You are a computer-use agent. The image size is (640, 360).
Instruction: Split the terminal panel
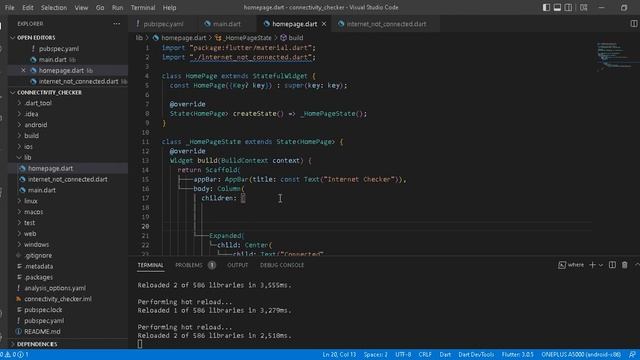(x=612, y=265)
